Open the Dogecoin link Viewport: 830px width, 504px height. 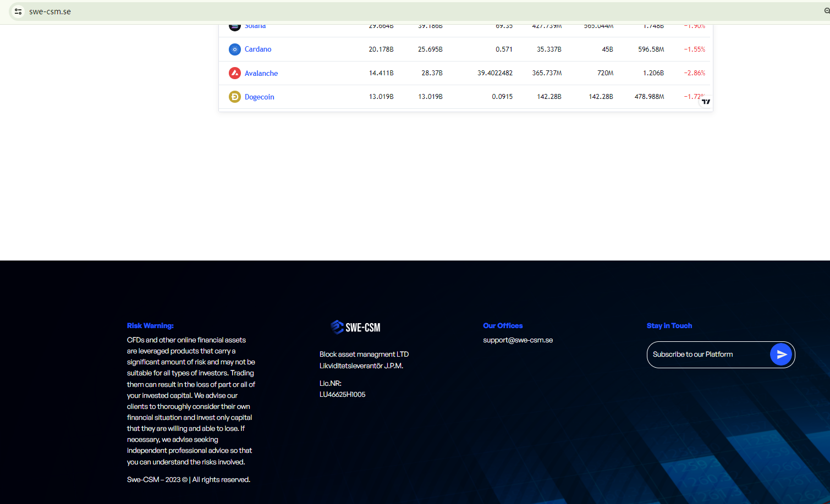(x=259, y=97)
